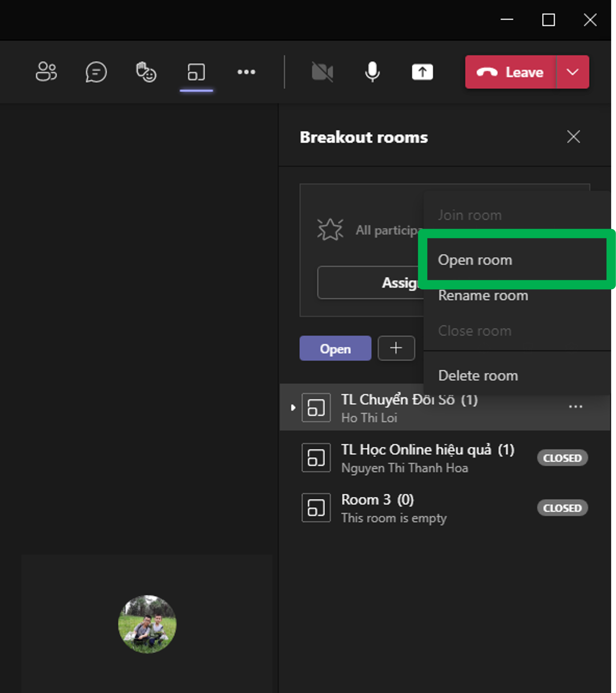
Task: Click the Room 3 breakout room icon
Action: click(x=316, y=508)
